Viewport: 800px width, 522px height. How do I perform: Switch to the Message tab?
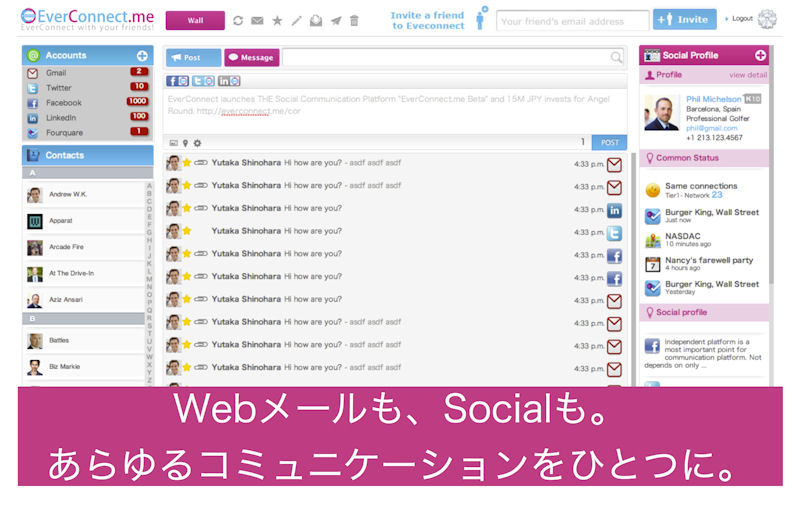[252, 58]
